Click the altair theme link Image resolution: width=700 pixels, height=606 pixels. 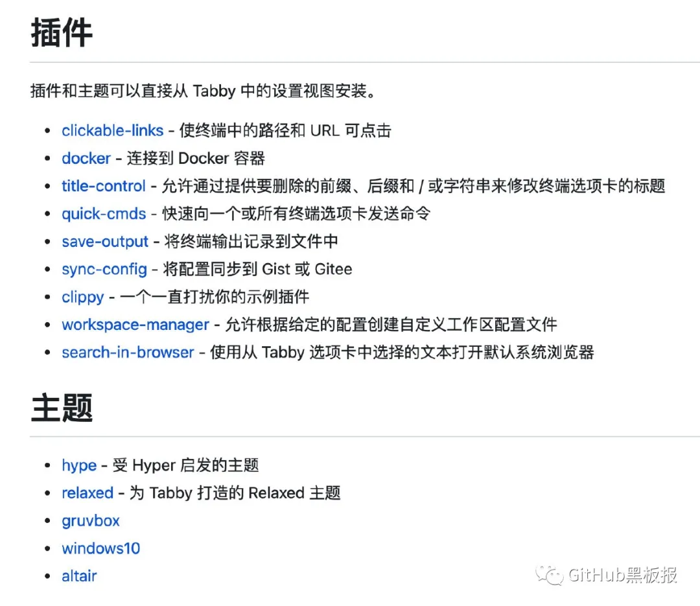79,576
